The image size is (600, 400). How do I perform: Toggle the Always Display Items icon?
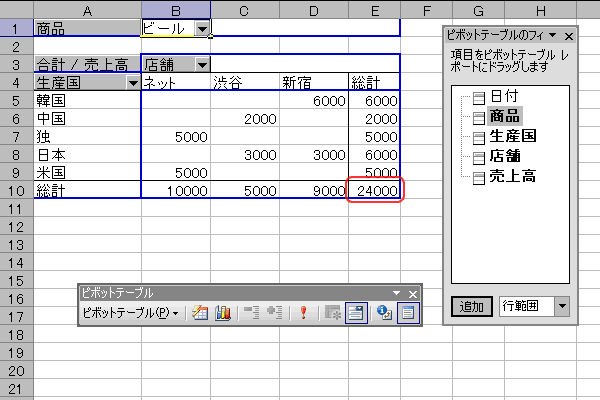tap(356, 313)
